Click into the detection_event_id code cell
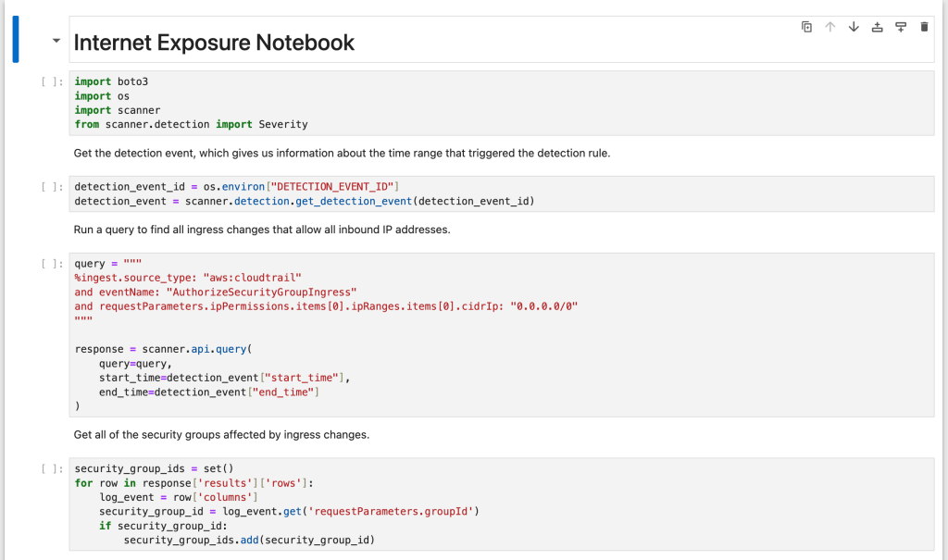Image resolution: width=948 pixels, height=560 pixels. pos(501,193)
